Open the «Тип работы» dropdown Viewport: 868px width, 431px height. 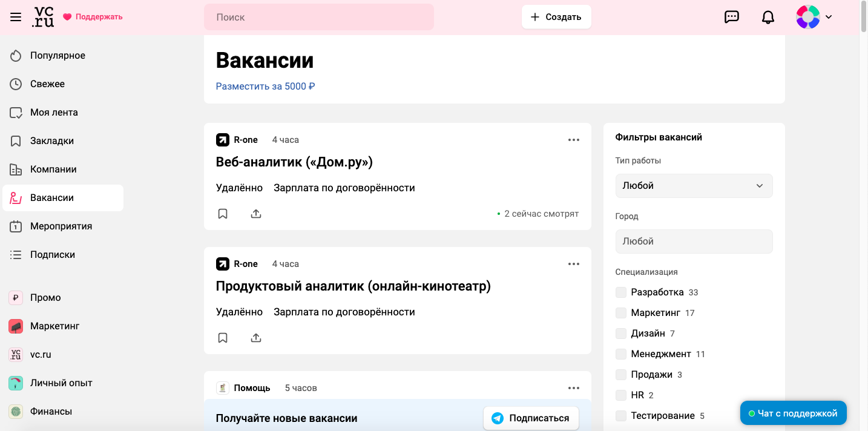click(694, 186)
